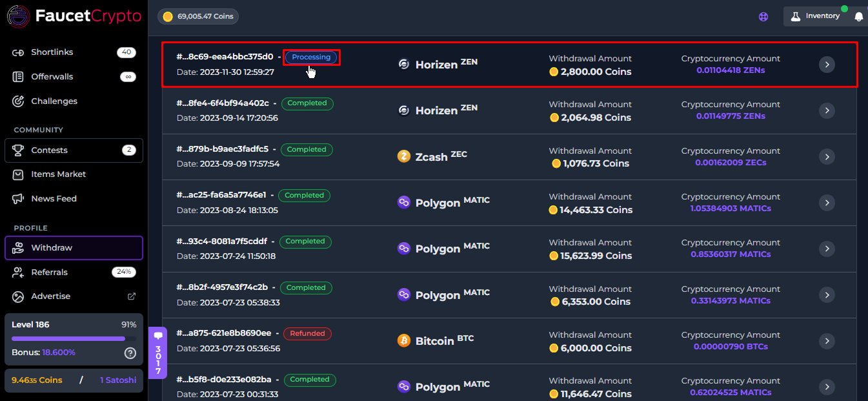The image size is (868, 401).
Task: Click the 0.00162009 ZECs amount
Action: pyautogui.click(x=731, y=163)
